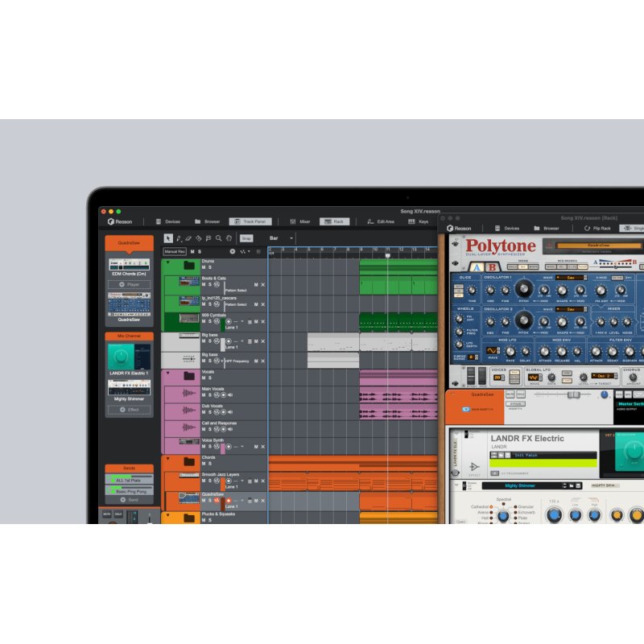Viewport: 644px width, 644px height.
Task: Click the Main Vocals waveform icon
Action: pyautogui.click(x=188, y=394)
